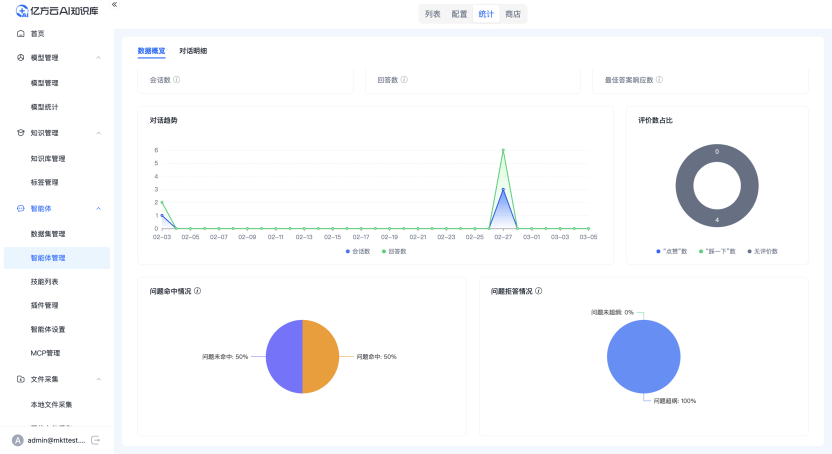Click the blue 会话数 peak point at 02-27
This screenshot has width=832, height=454.
click(x=503, y=189)
